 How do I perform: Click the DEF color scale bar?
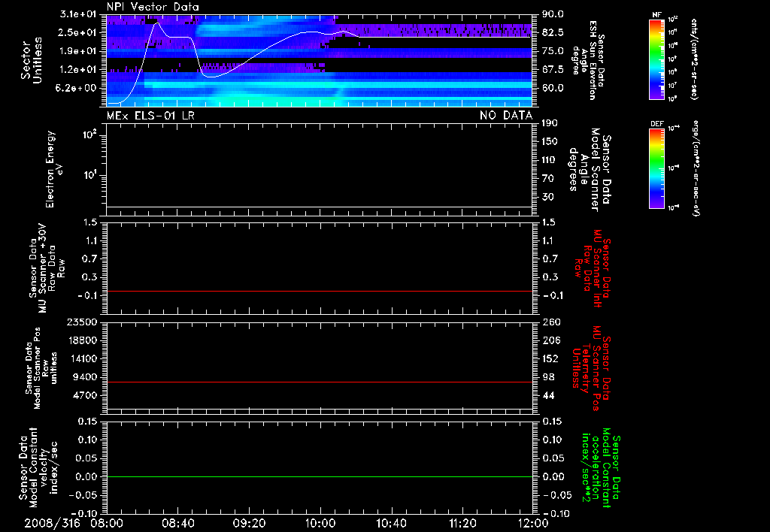point(656,168)
